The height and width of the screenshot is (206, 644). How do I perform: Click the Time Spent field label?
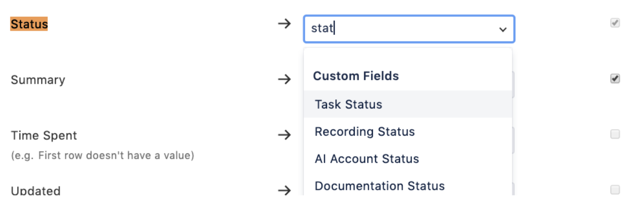point(44,135)
